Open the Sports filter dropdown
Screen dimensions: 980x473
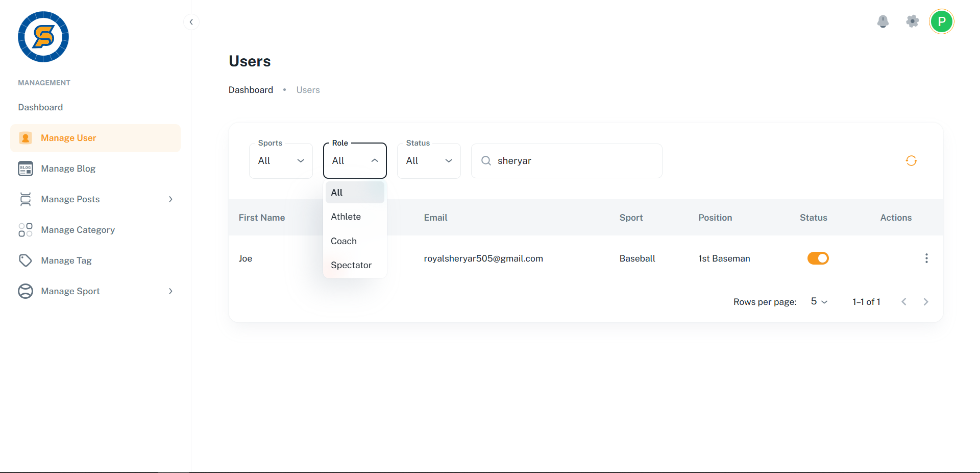(x=281, y=161)
